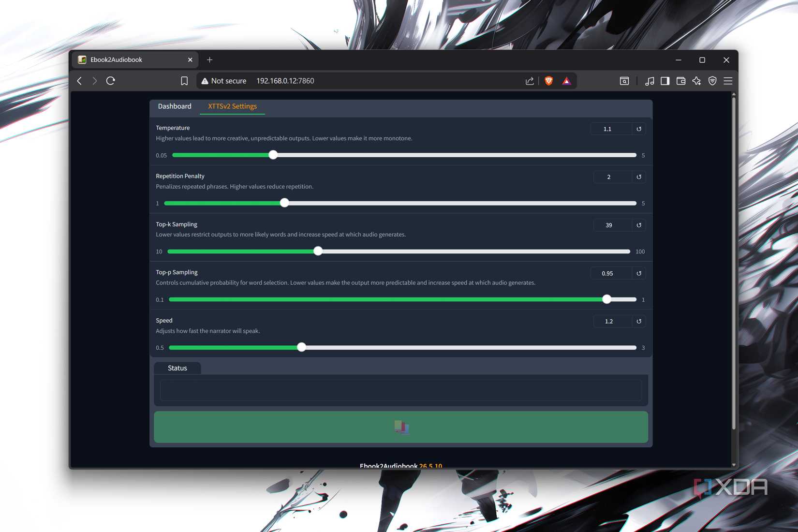Screen dimensions: 798x532
Task: Click the find-in-page search icon
Action: 624,81
